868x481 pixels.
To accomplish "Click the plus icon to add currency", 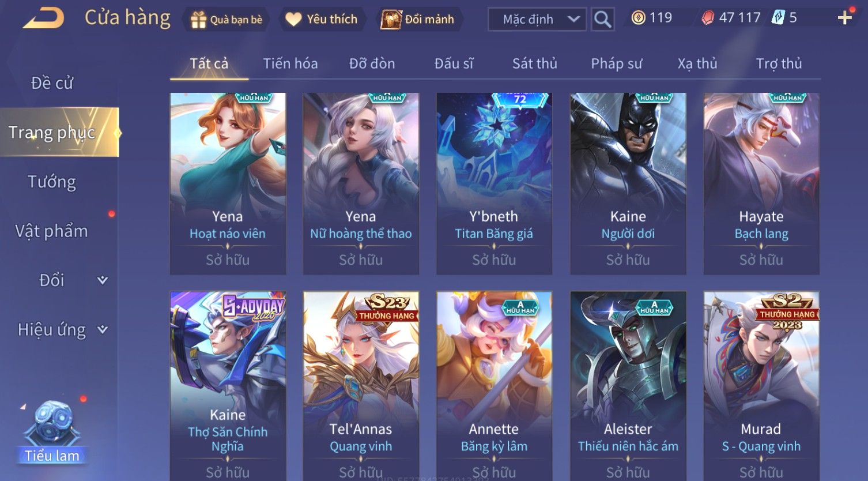I will coord(845,18).
